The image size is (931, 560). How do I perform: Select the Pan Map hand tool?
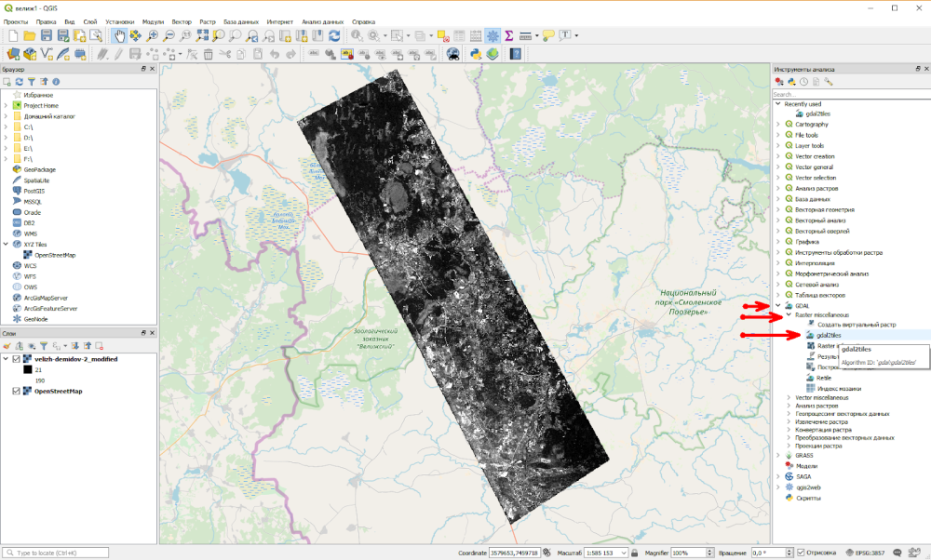click(119, 35)
